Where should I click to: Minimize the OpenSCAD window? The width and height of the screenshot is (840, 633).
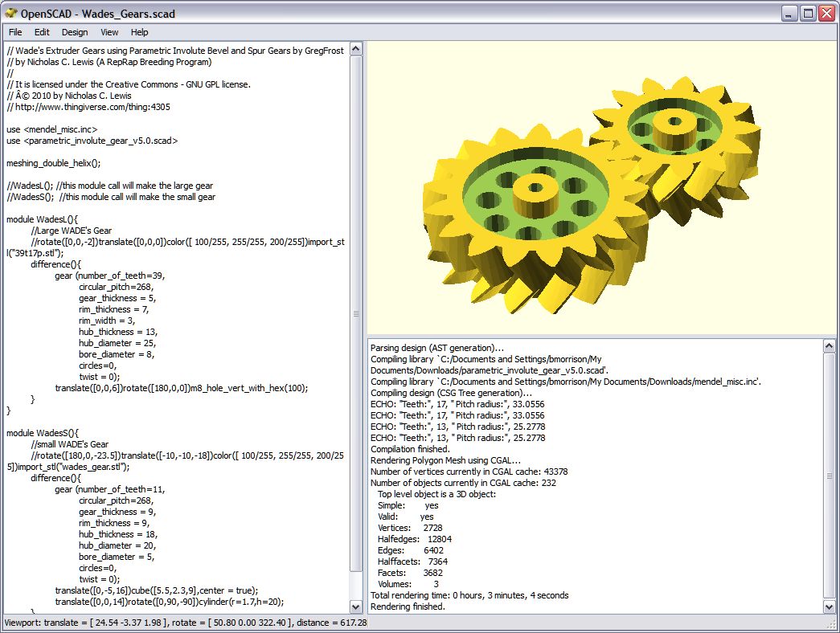click(789, 13)
